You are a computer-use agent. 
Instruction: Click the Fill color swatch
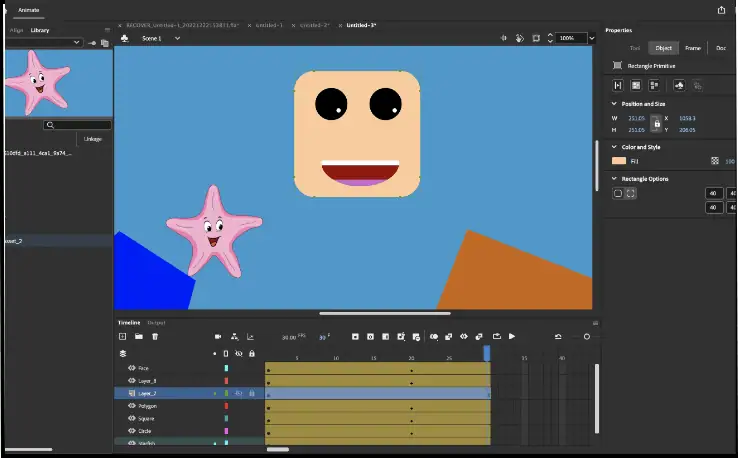[x=619, y=160]
